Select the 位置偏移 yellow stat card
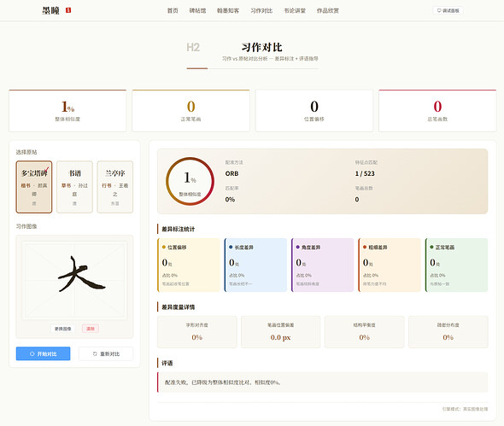 (x=189, y=265)
